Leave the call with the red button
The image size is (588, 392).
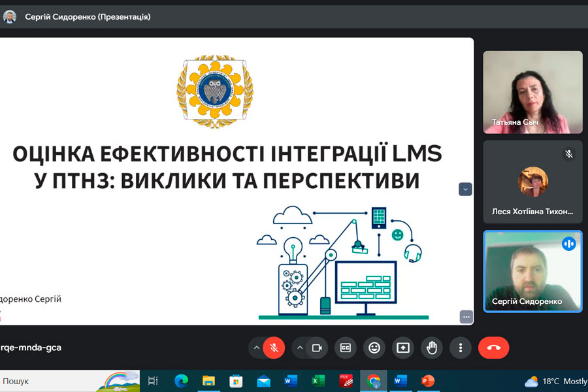click(x=493, y=348)
